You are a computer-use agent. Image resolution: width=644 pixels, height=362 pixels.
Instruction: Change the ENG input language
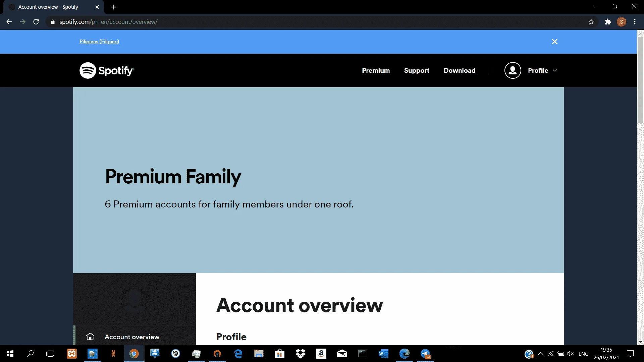click(583, 354)
